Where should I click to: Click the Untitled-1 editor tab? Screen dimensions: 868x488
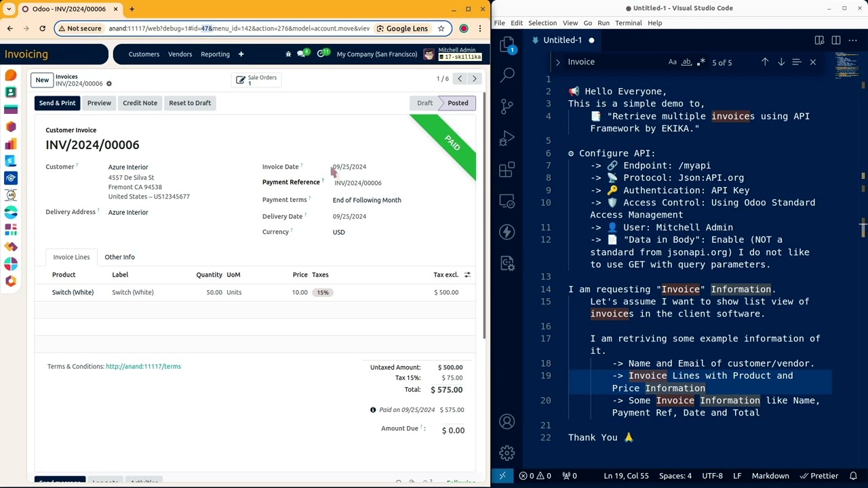coord(563,41)
